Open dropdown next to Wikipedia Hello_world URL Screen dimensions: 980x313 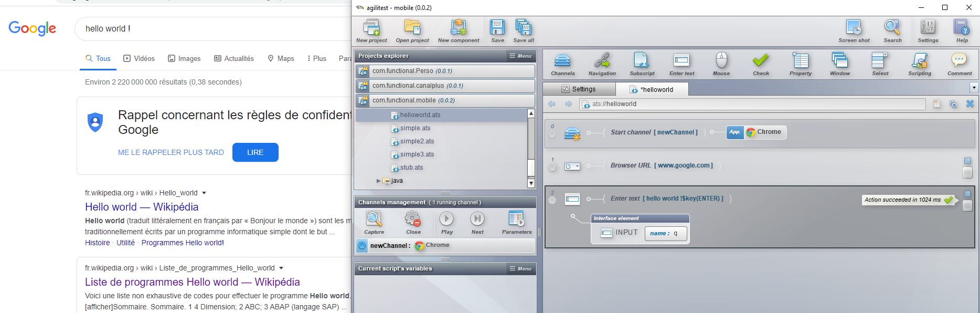[x=204, y=193]
